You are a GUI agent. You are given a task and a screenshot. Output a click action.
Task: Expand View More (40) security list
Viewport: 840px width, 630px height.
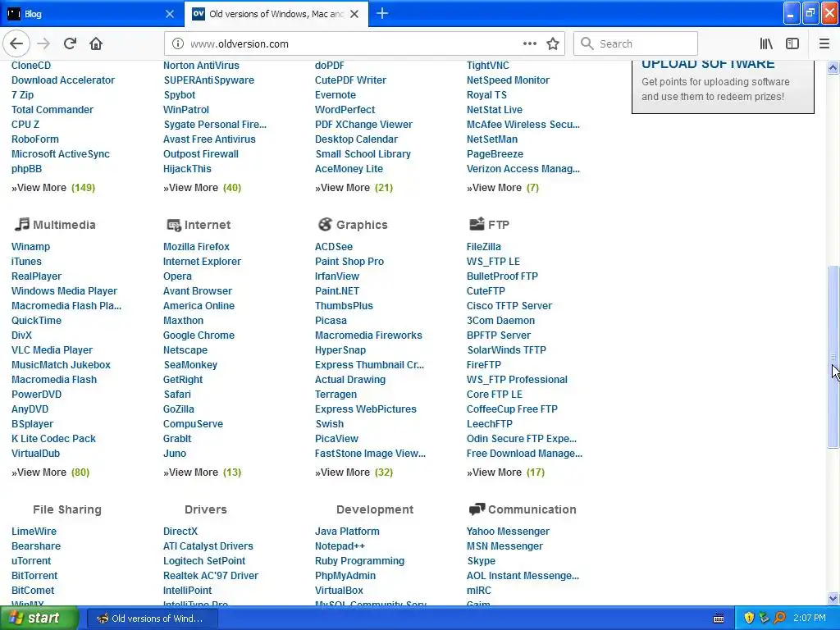tap(202, 188)
